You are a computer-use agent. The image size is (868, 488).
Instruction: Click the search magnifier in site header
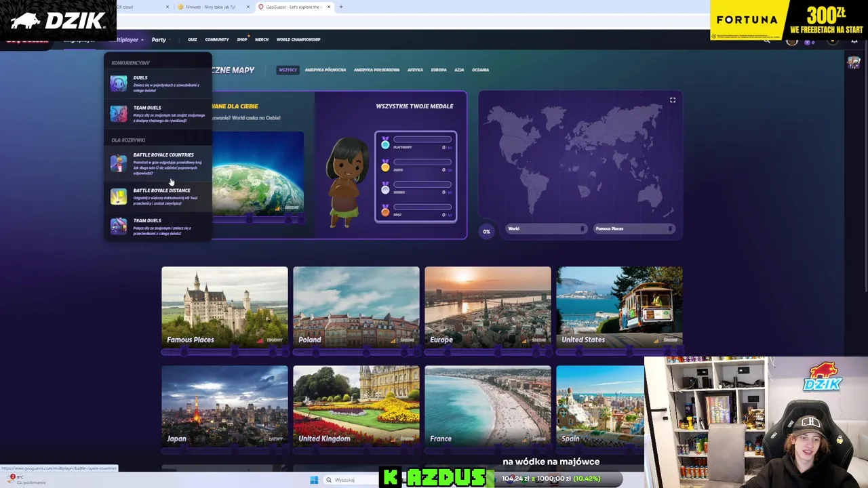pos(766,41)
